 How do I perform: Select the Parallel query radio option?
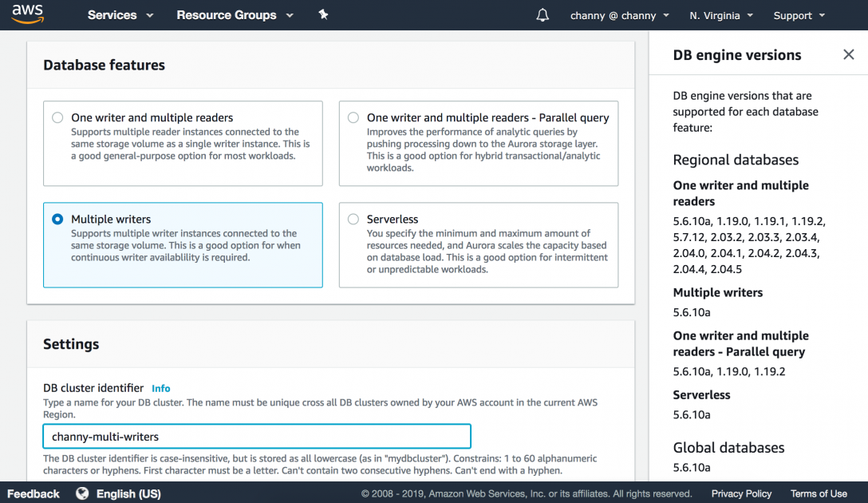(353, 117)
